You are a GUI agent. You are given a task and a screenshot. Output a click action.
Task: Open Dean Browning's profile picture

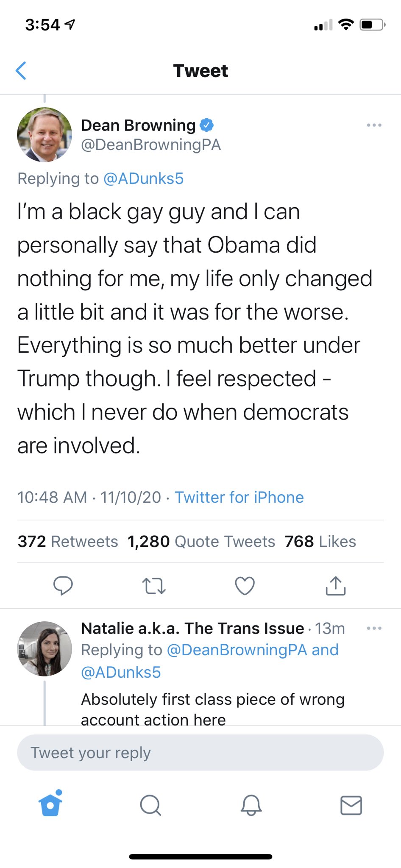pos(45,135)
